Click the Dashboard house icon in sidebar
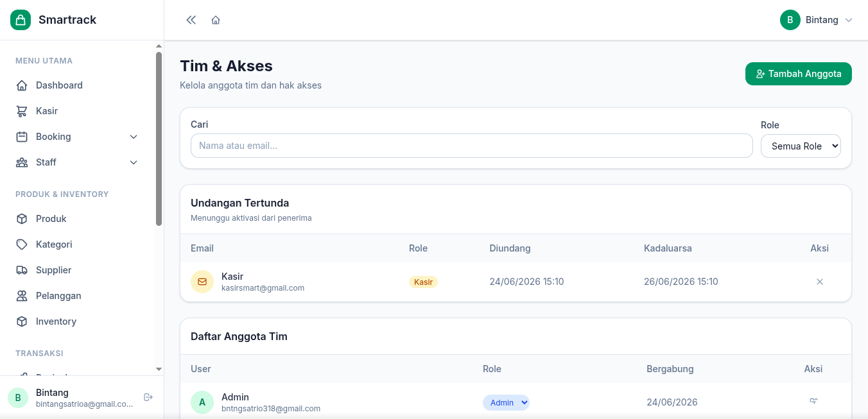Viewport: 868px width, 419px height. point(22,85)
